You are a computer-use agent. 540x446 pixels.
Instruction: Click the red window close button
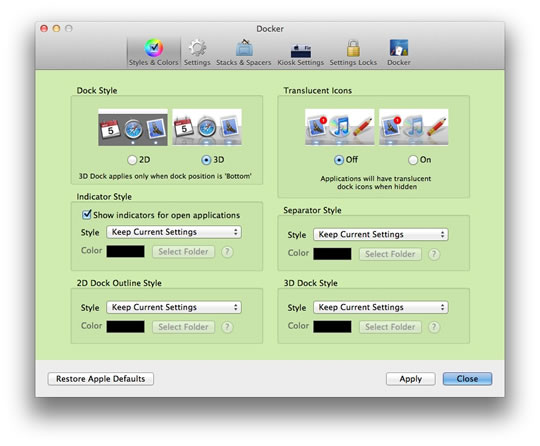pos(44,28)
